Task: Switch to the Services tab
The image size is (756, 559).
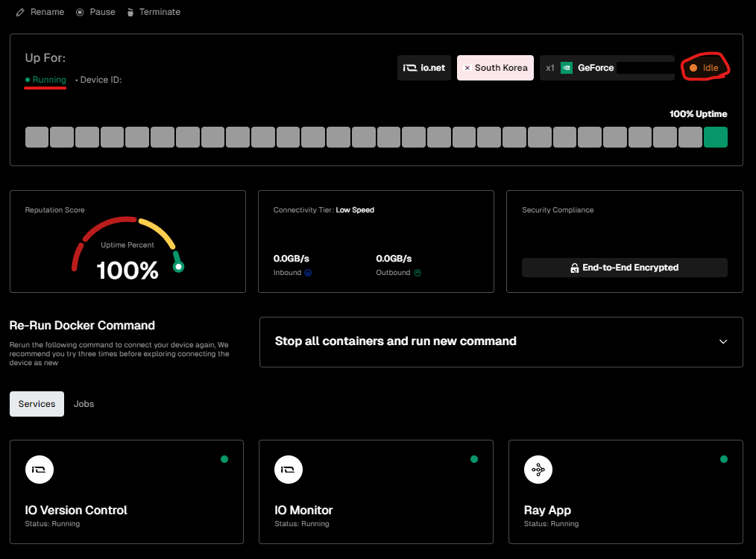Action: coord(37,404)
